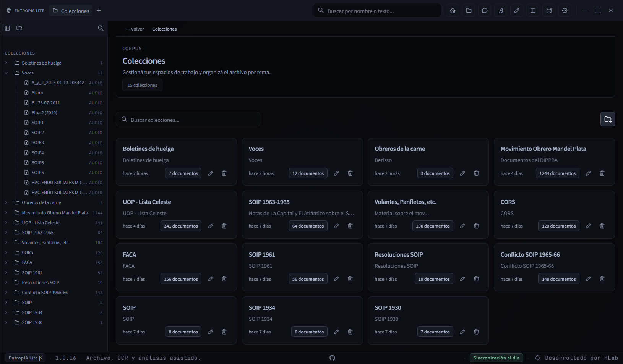Delete the Movimiento Obrero Mar del Plata card

point(602,173)
